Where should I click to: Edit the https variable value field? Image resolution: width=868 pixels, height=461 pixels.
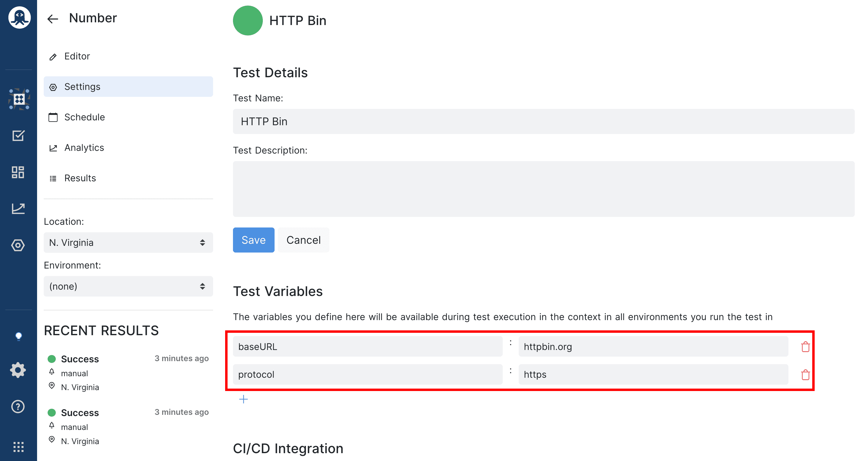pos(653,374)
